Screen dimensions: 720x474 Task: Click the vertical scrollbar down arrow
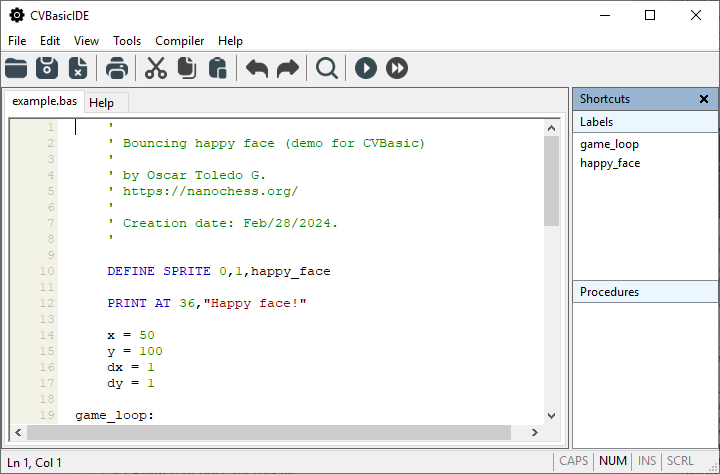pos(551,416)
